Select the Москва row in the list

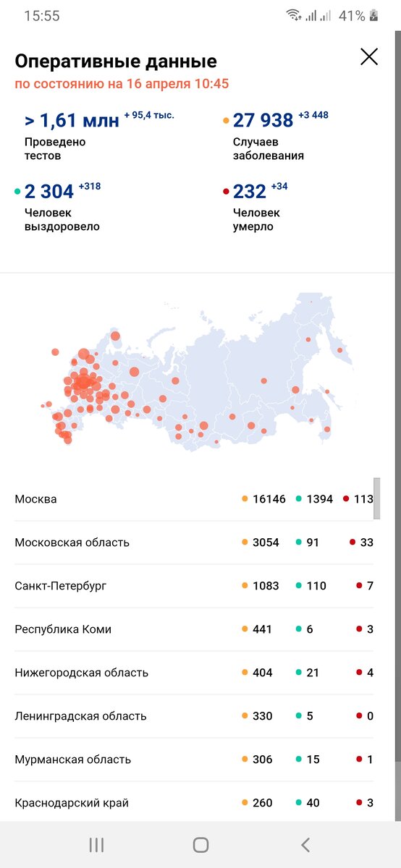click(194, 499)
